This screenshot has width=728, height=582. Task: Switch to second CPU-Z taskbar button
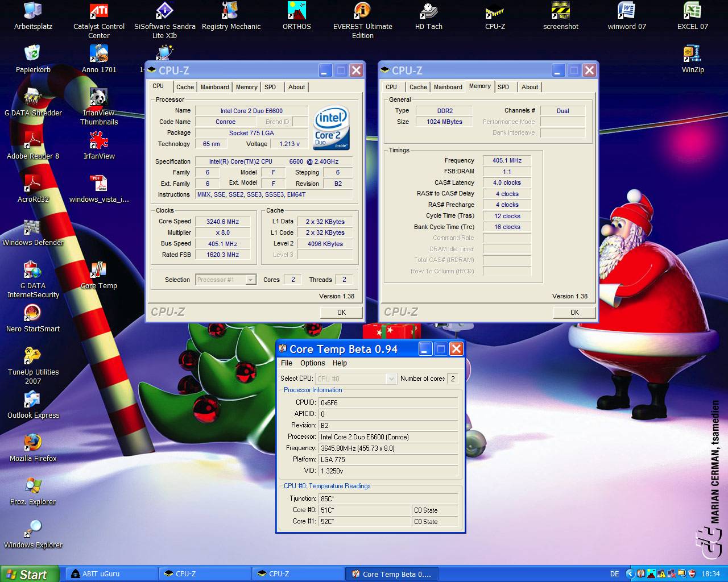[299, 574]
